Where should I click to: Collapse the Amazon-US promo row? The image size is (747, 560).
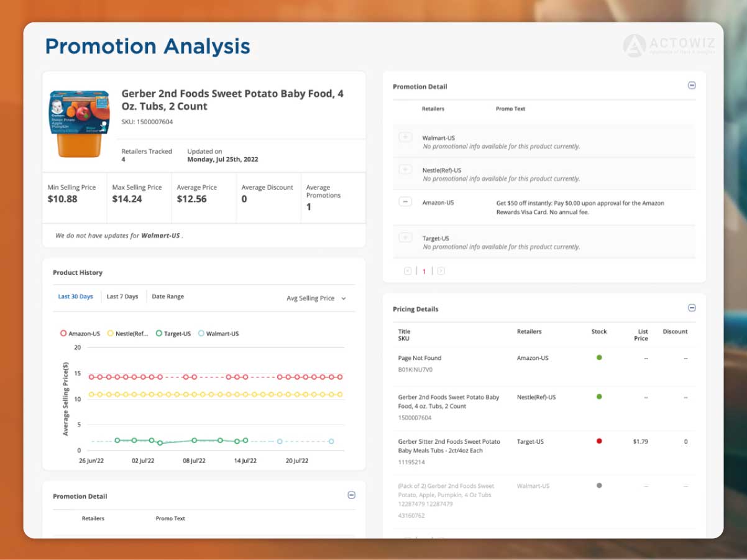point(405,202)
